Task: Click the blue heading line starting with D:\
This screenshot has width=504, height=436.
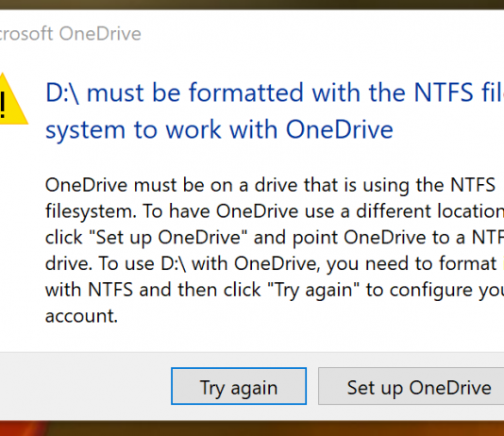Action: (x=275, y=92)
